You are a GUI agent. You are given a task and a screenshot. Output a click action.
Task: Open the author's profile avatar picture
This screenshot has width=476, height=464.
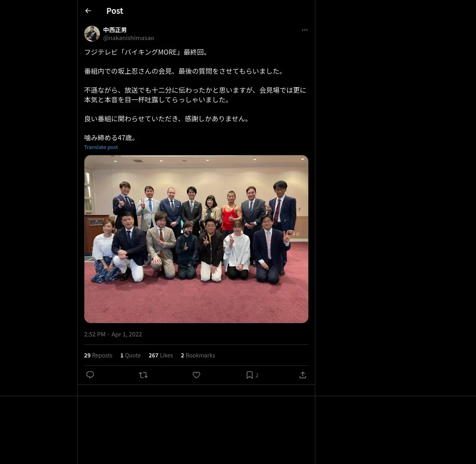tap(92, 34)
